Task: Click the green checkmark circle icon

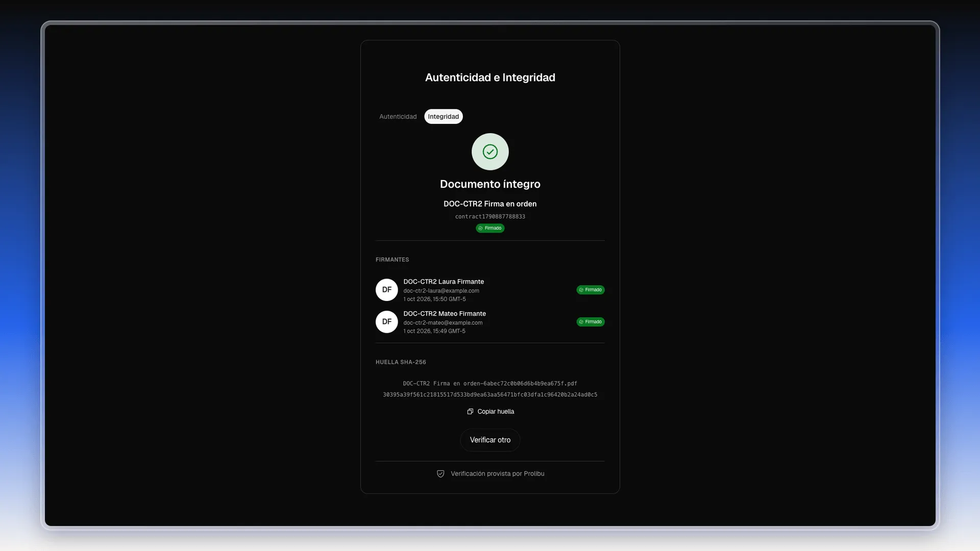Action: tap(490, 152)
